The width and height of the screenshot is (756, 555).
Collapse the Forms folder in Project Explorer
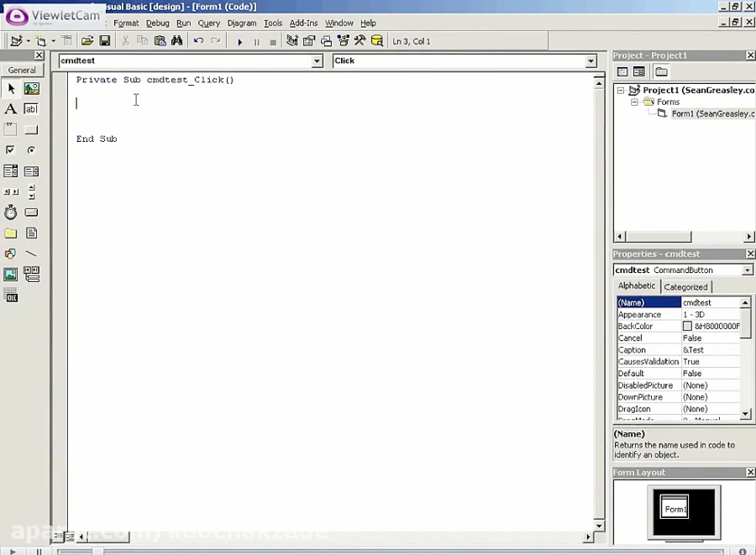pos(635,102)
